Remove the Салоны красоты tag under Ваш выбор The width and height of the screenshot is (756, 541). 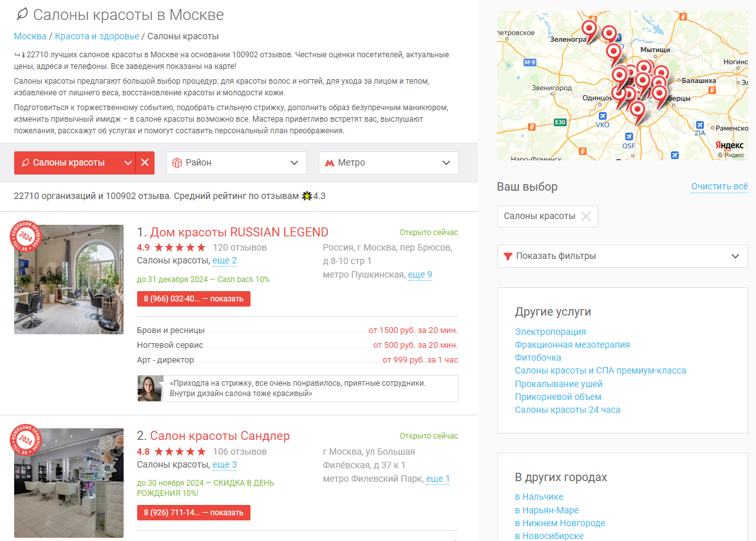(585, 216)
